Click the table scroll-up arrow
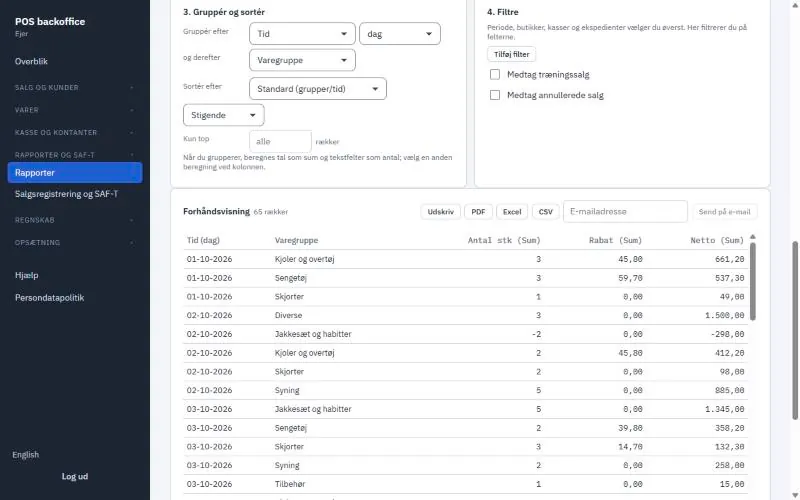Viewport: 800px width, 500px height. pos(753,237)
